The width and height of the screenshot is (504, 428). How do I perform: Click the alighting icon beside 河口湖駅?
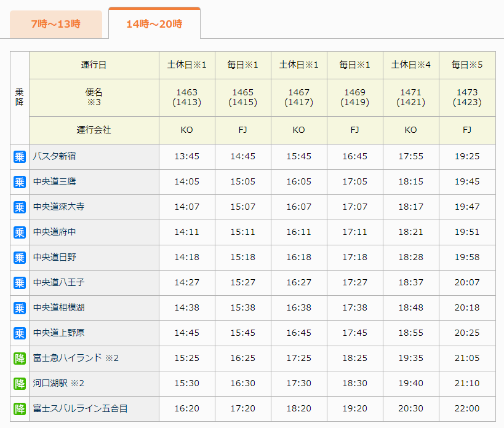point(20,384)
